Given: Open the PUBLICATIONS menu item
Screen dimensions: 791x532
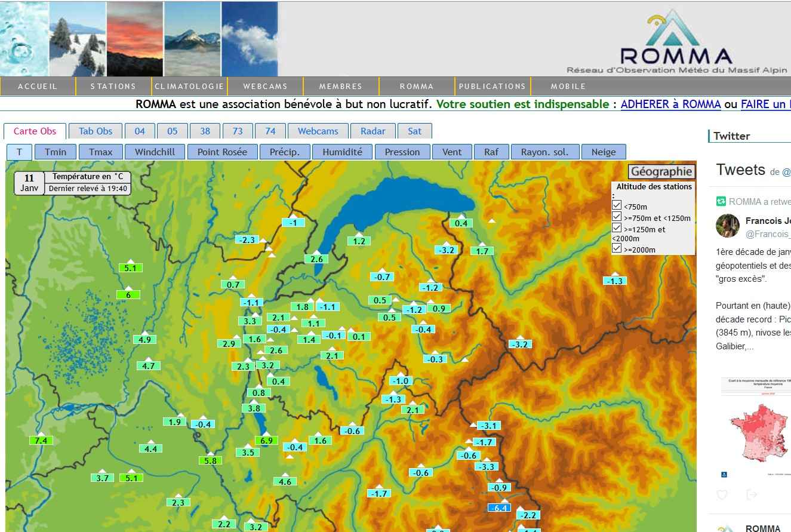Looking at the screenshot, I should (493, 86).
